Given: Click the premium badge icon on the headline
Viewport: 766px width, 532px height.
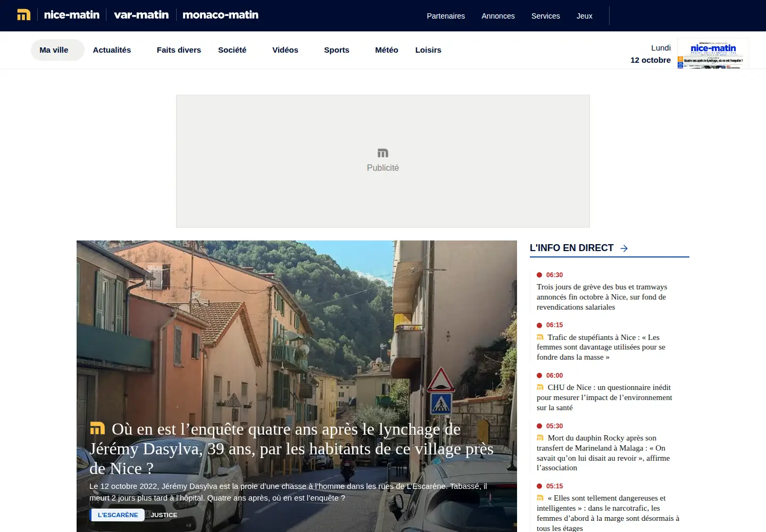Looking at the screenshot, I should coord(97,428).
